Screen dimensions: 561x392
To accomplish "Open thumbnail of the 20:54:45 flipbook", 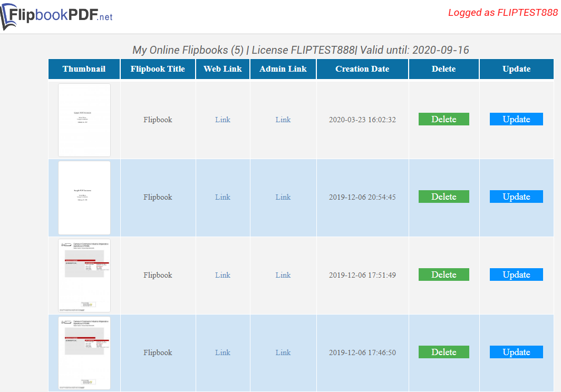I will [x=84, y=198].
